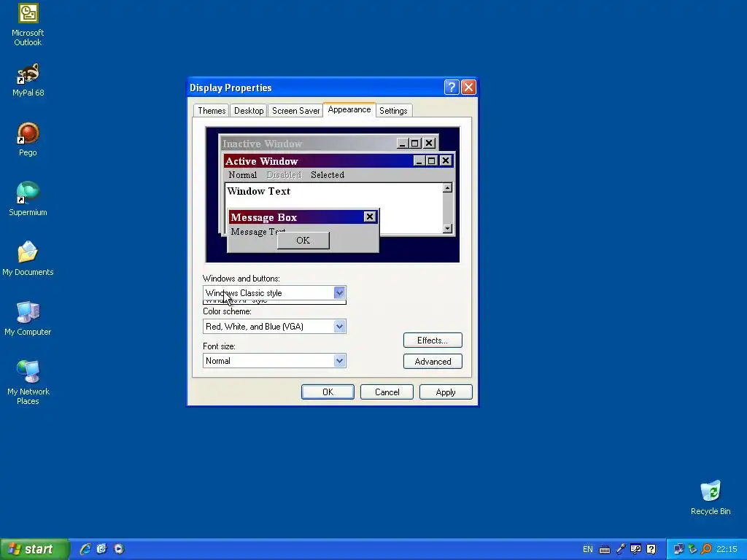Select the My Network Places icon
Screen dimensions: 747x560
(28, 383)
